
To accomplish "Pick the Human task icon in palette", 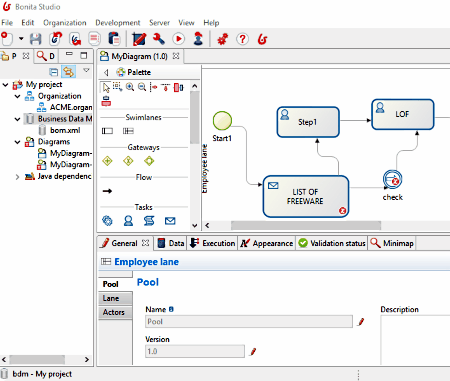I will coord(128,221).
